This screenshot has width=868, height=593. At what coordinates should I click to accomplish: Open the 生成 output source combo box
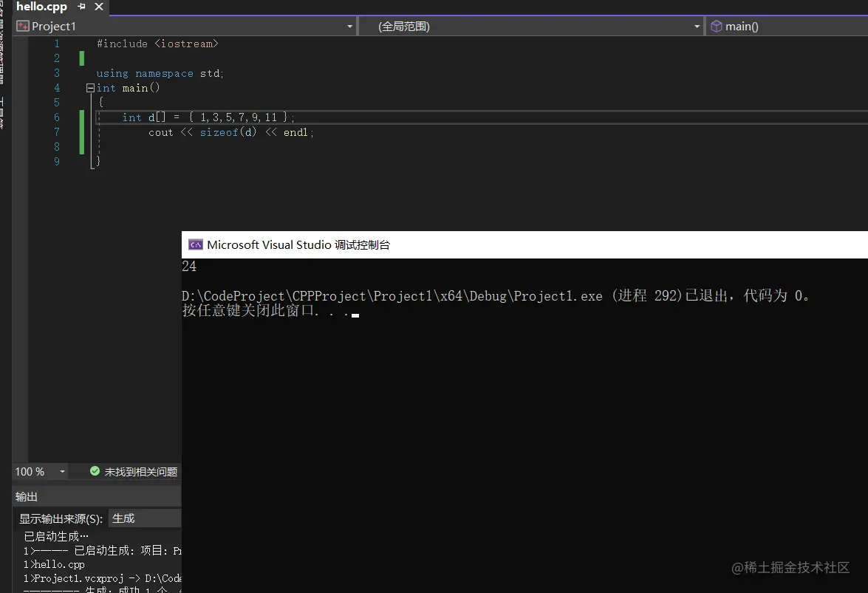point(145,518)
